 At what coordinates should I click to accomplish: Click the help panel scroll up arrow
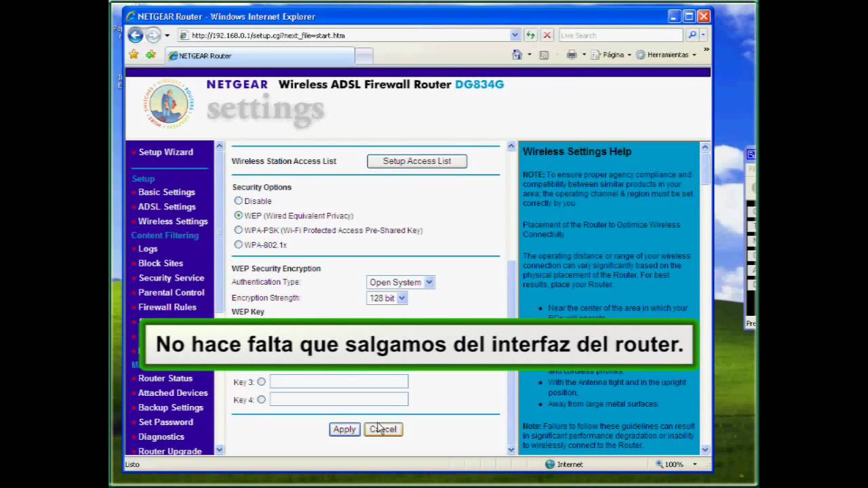click(x=705, y=146)
